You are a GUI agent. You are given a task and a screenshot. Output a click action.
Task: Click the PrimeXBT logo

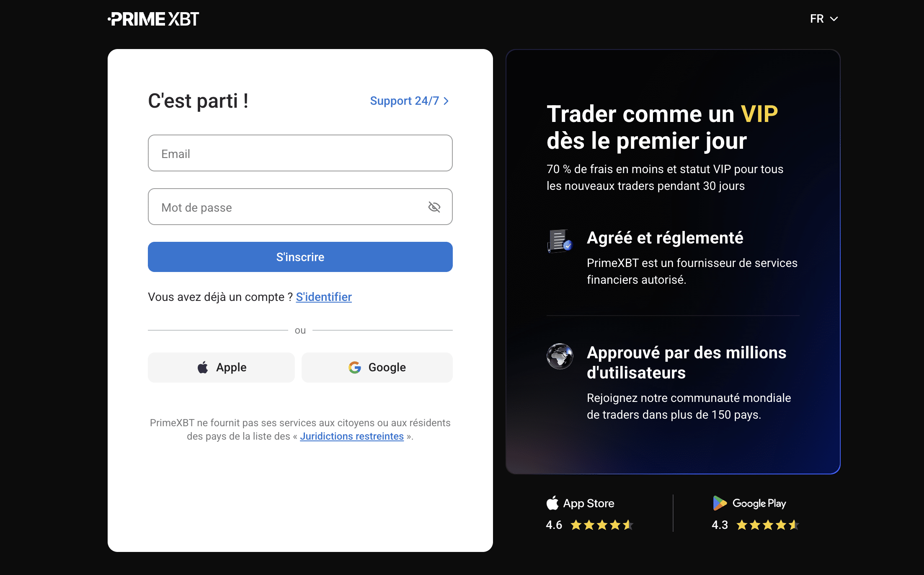pos(153,19)
